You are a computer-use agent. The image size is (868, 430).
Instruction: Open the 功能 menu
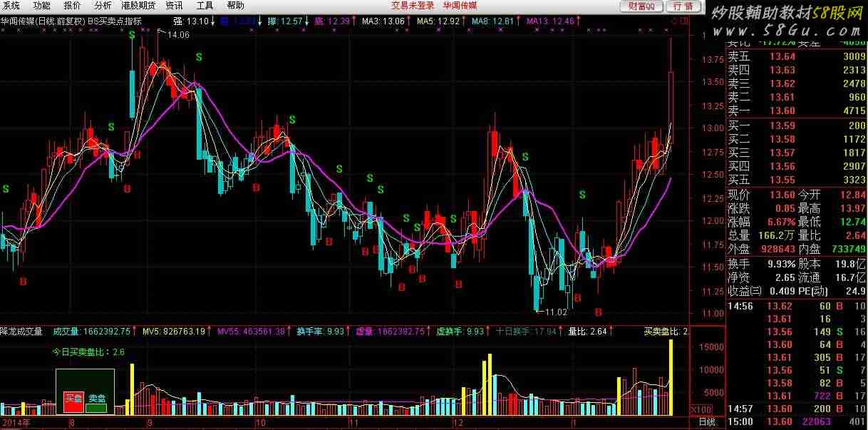click(x=41, y=5)
